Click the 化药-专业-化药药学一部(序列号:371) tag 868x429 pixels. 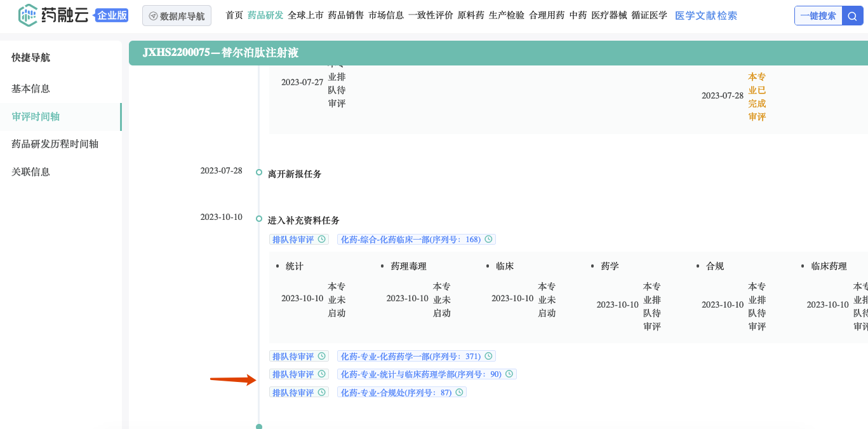(417, 356)
